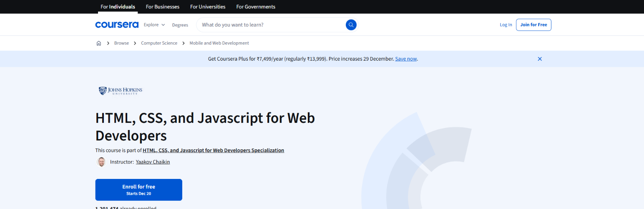
Task: Click the Enroll for free button
Action: click(138, 190)
